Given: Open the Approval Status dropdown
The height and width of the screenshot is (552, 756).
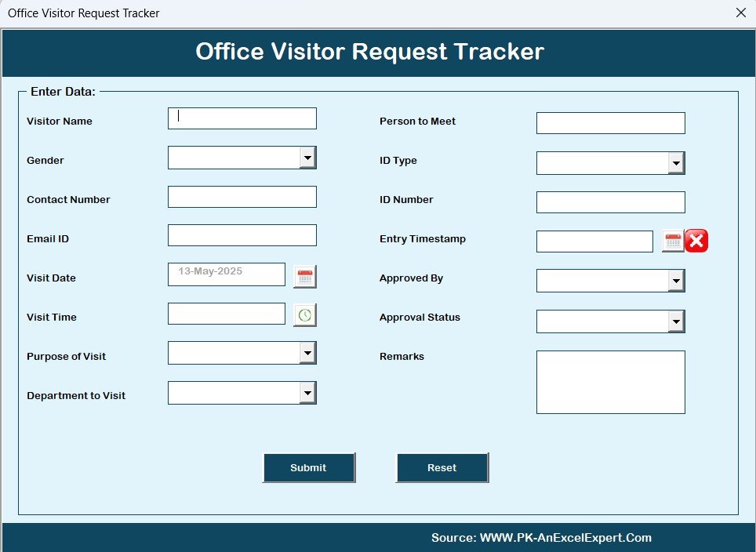Looking at the screenshot, I should [677, 321].
